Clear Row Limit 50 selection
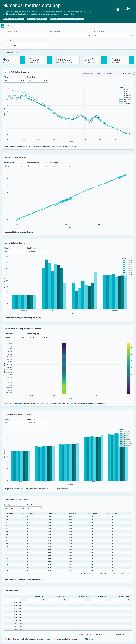The image size is (136, 644). pyautogui.click(x=39, y=508)
